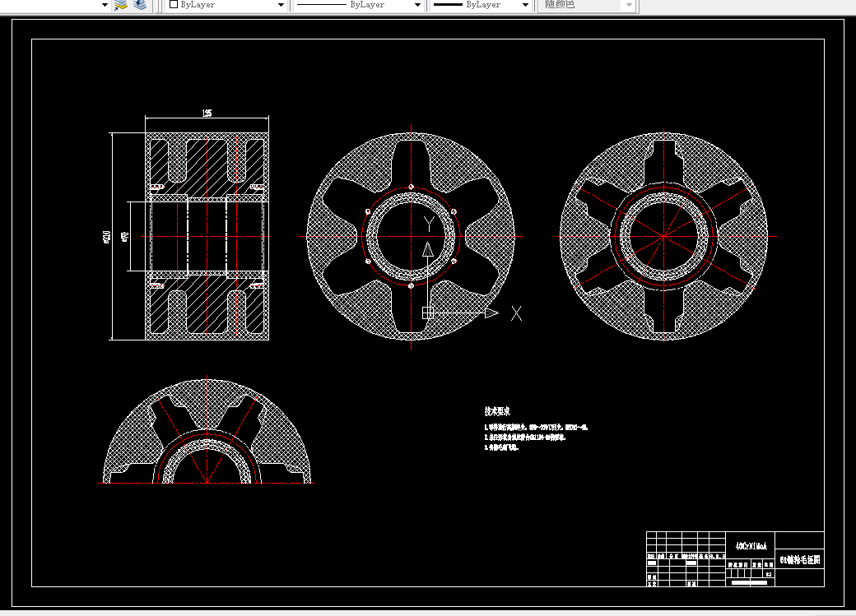Click the center of the right wheel view
Viewport: 856px width, 616px height.
[x=664, y=236]
